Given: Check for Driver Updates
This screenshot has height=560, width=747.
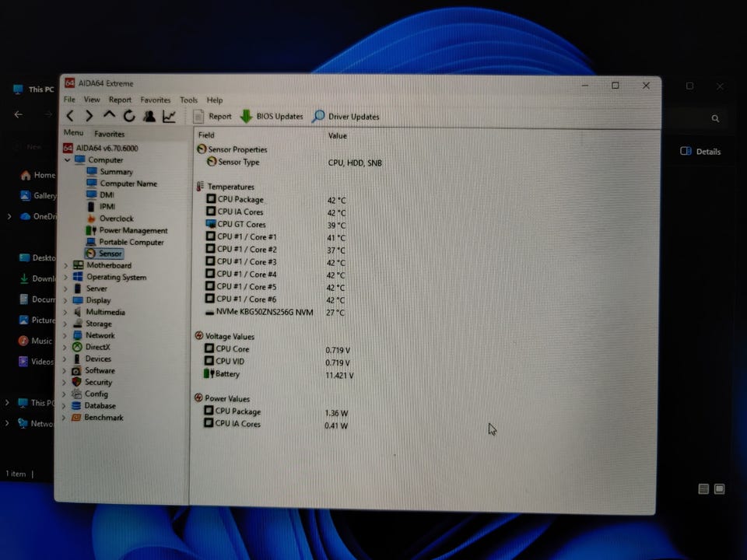Looking at the screenshot, I should pyautogui.click(x=345, y=117).
